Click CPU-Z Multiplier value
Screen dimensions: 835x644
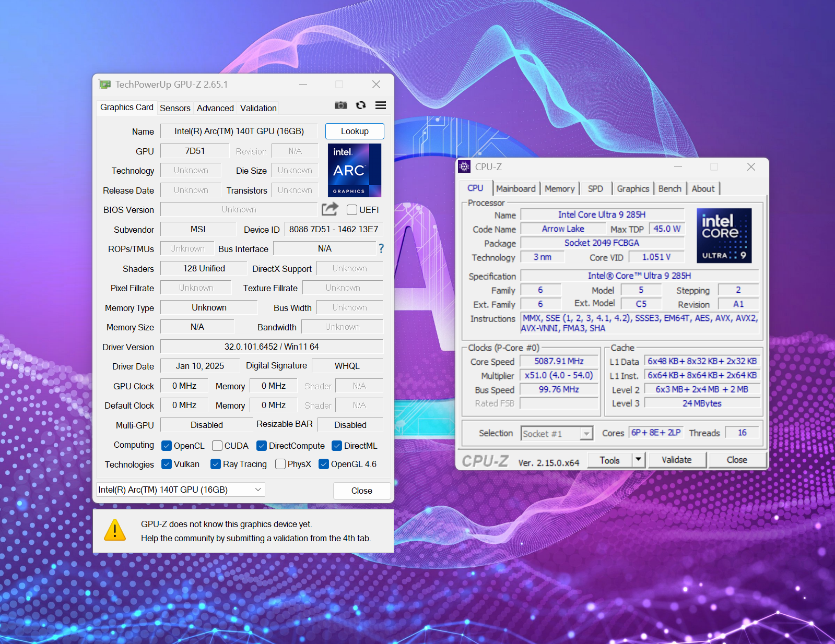tap(559, 375)
